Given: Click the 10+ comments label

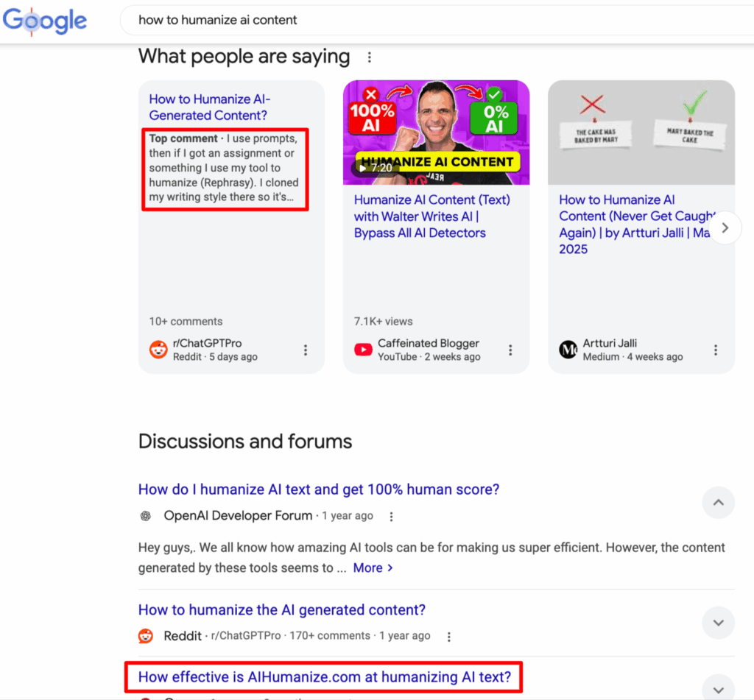Looking at the screenshot, I should pyautogui.click(x=186, y=321).
